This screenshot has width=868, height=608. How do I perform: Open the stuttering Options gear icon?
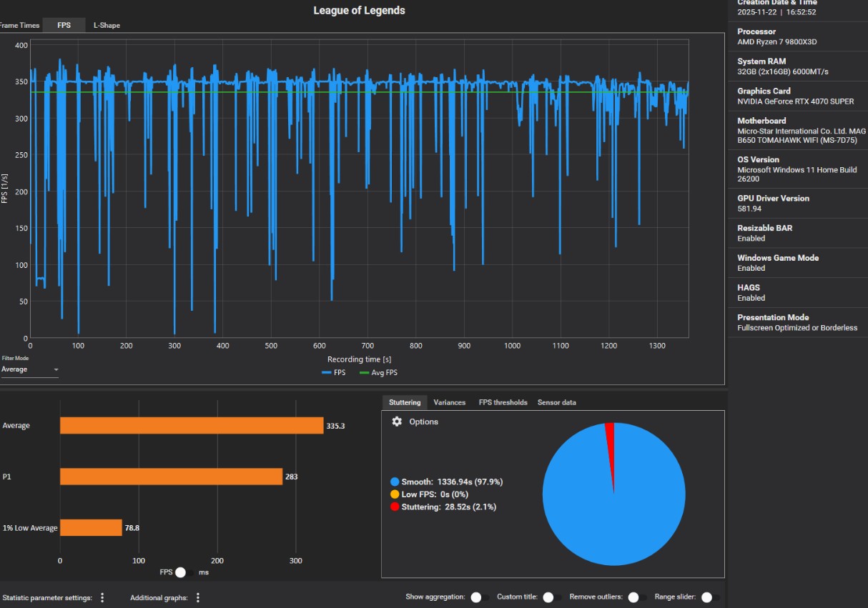pyautogui.click(x=397, y=422)
